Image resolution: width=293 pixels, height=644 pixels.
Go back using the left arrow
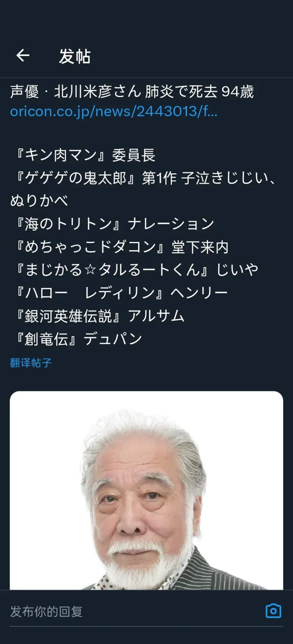tap(23, 56)
